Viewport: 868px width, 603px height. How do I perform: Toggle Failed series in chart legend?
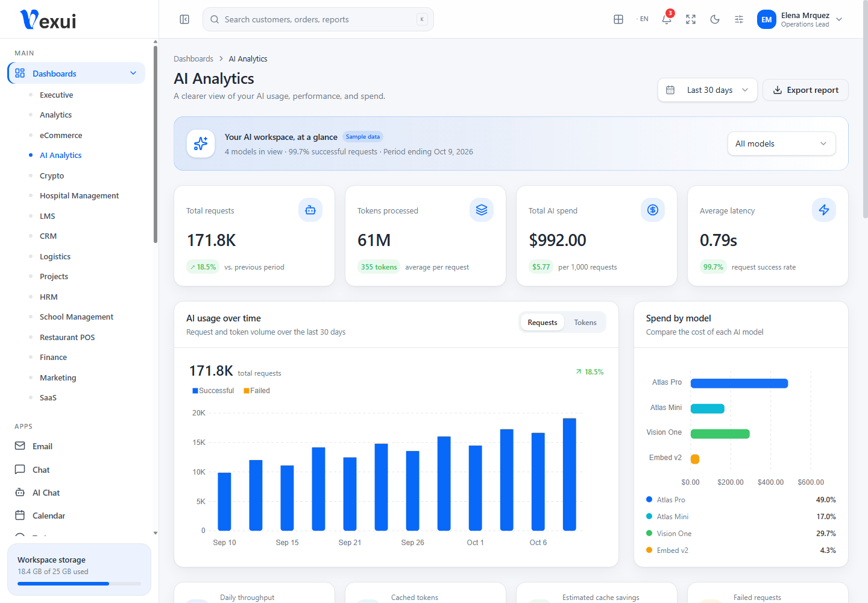[x=257, y=391]
